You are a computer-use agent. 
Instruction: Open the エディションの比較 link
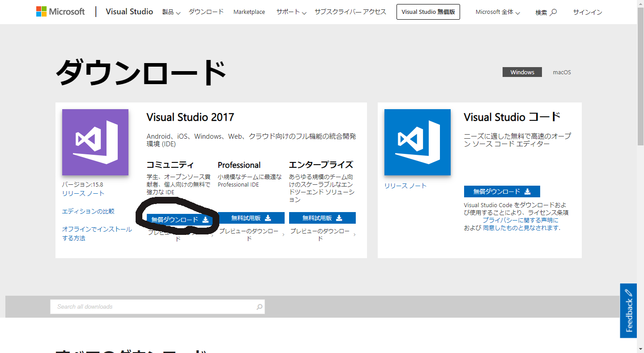click(88, 211)
